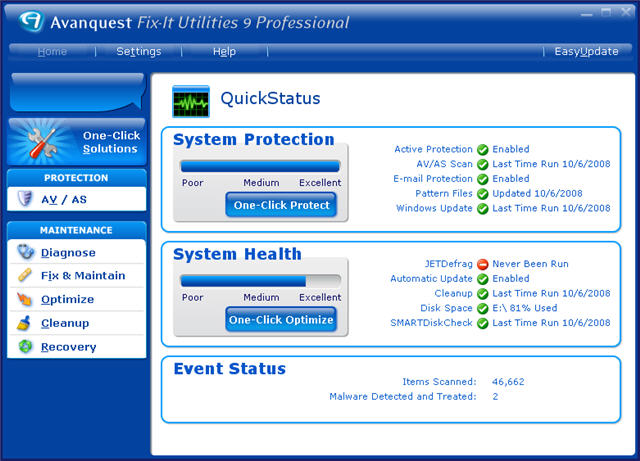Click the green Active Protection check icon

pyautogui.click(x=483, y=150)
